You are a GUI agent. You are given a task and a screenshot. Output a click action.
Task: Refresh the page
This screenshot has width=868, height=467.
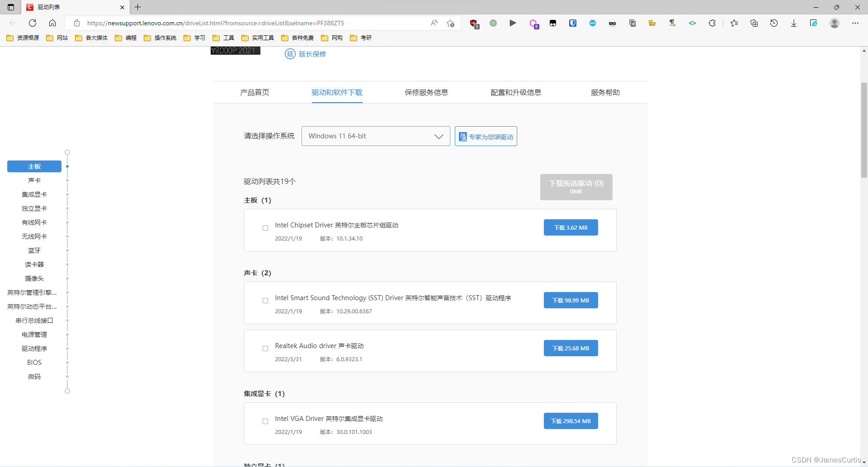33,23
